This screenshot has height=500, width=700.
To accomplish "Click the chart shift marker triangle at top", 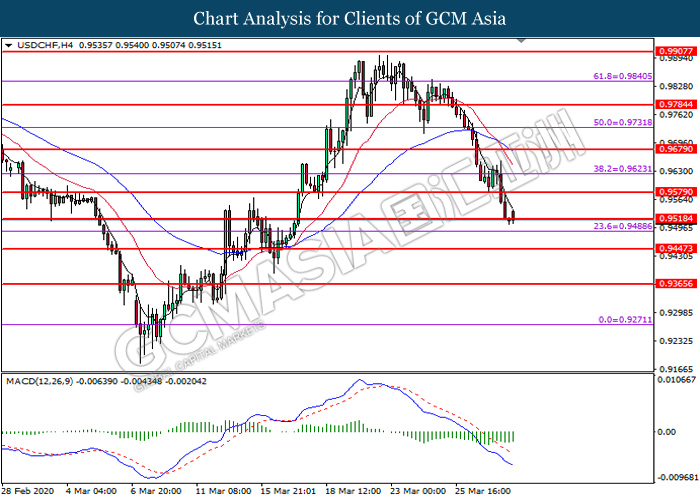I will (x=521, y=41).
